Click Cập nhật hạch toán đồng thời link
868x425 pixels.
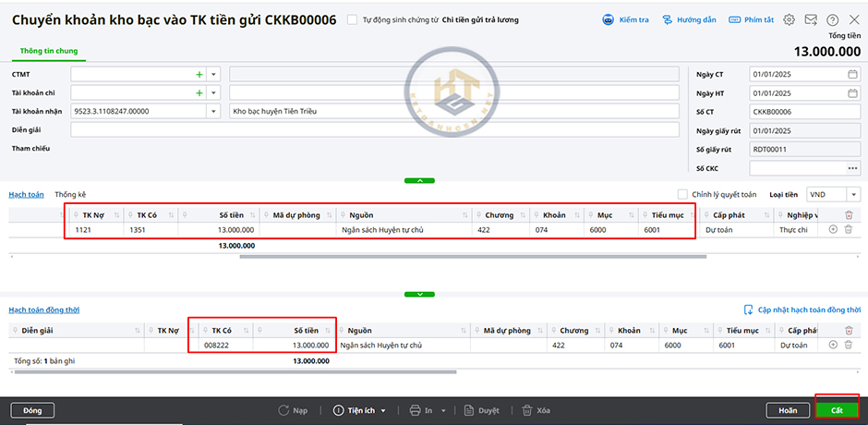click(802, 310)
